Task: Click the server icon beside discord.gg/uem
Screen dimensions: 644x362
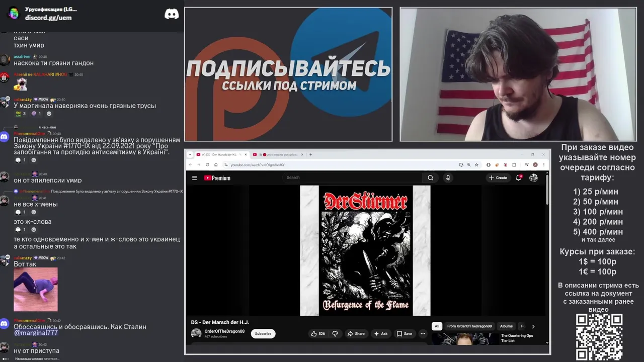Action: point(14,13)
